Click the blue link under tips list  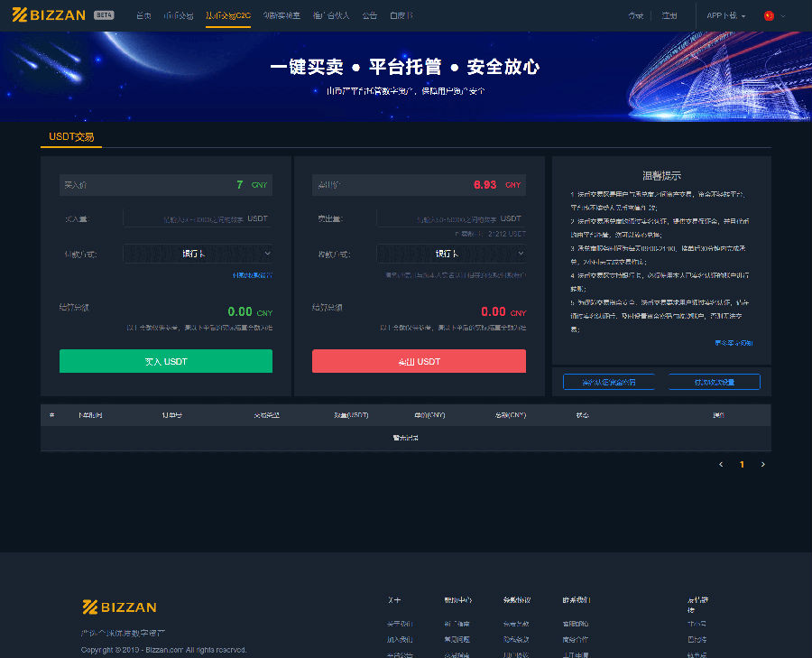click(x=734, y=343)
